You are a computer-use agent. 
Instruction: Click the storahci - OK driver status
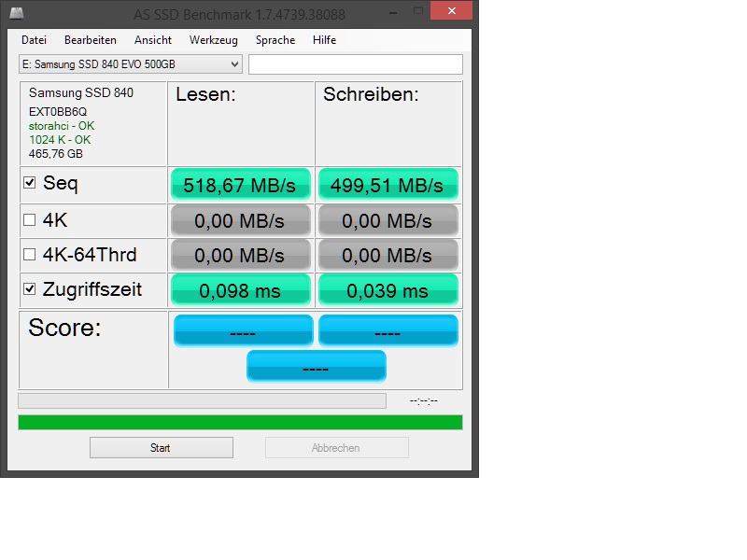click(x=62, y=126)
